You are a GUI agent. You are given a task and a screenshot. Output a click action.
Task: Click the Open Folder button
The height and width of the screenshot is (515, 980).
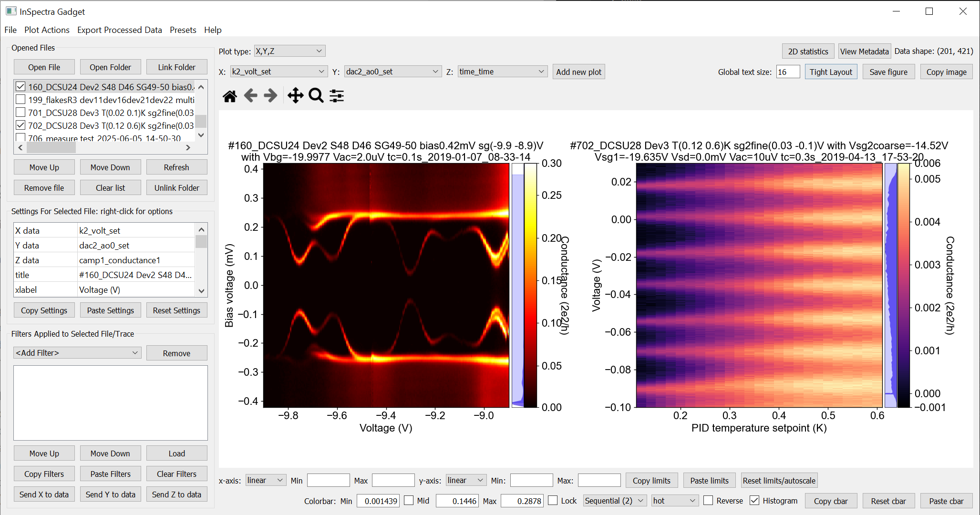(110, 67)
